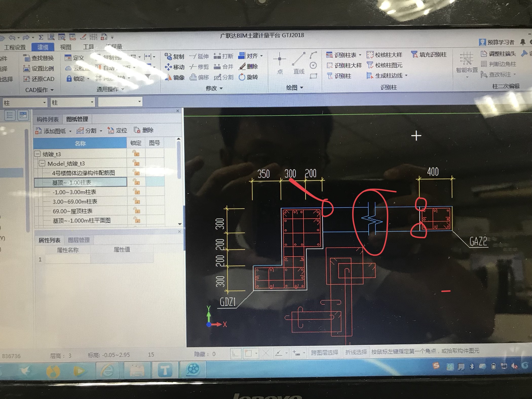Click Check Column Elements (校核柱图元)

384,65
